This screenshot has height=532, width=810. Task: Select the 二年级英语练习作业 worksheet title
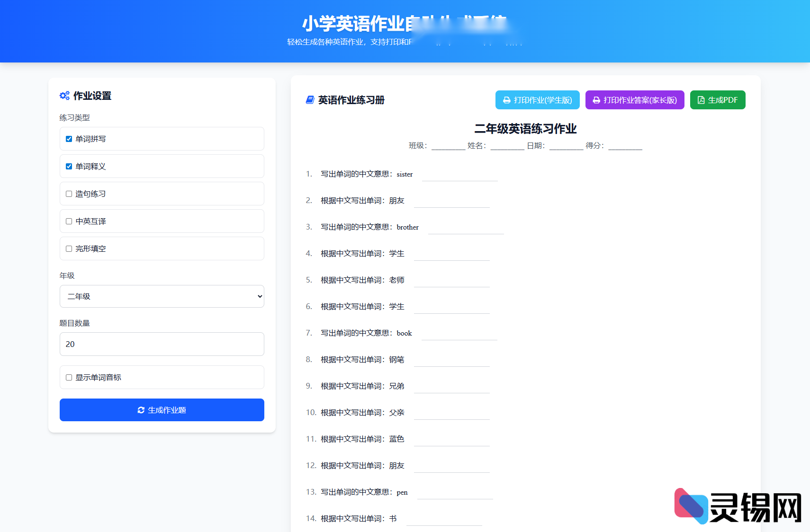526,128
